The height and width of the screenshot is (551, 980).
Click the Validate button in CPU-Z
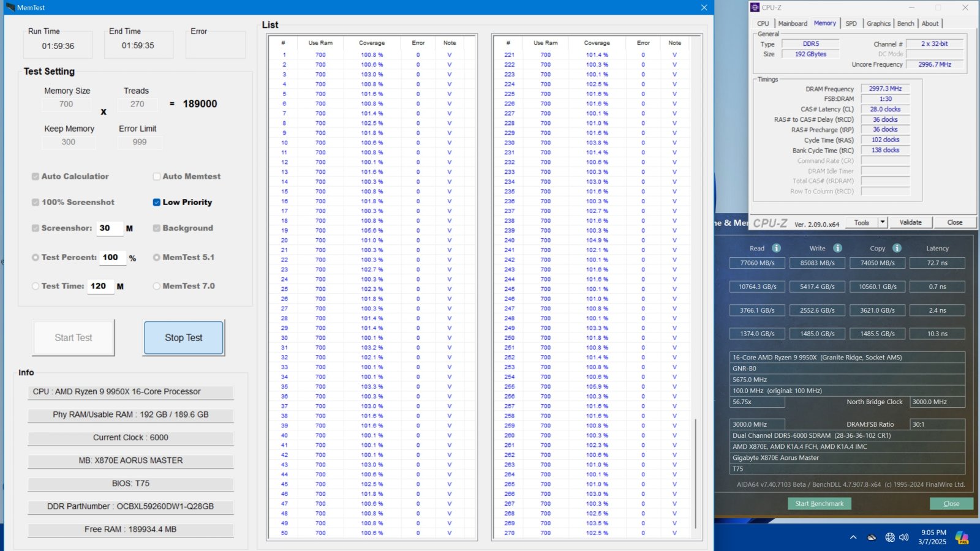tap(911, 222)
